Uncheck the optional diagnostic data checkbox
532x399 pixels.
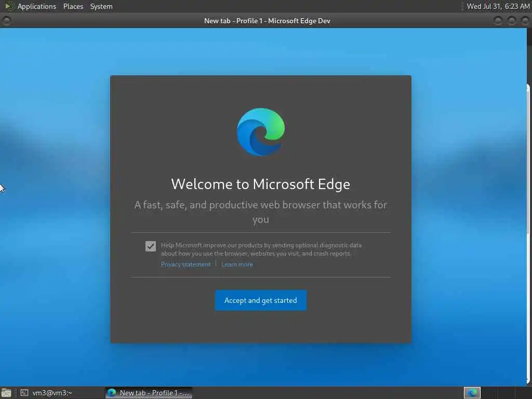pos(151,246)
